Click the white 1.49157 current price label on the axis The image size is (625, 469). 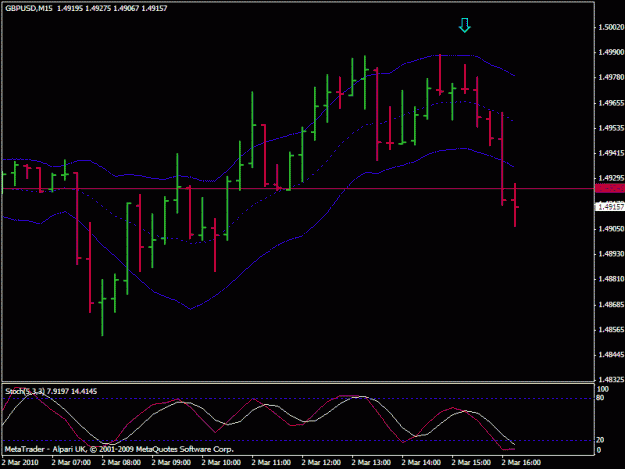click(609, 207)
